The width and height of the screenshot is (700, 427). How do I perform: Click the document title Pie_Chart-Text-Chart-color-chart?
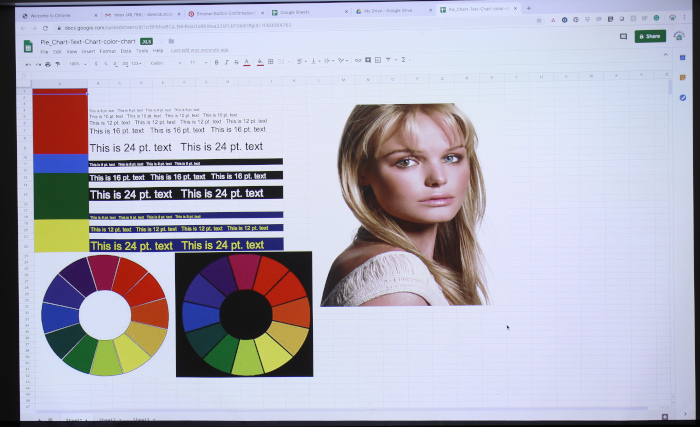(88, 42)
